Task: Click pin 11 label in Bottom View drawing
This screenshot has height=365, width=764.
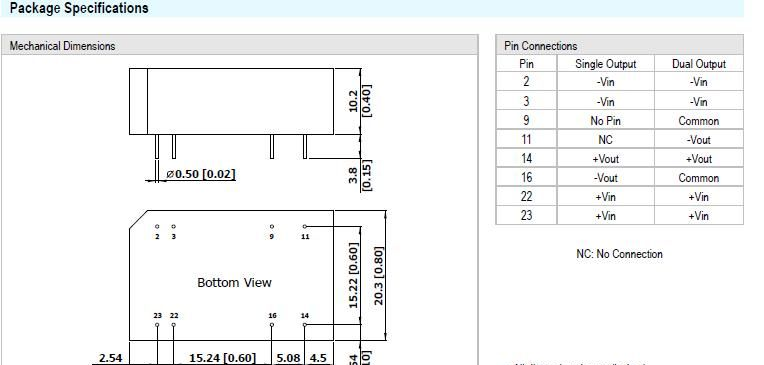Action: pyautogui.click(x=305, y=236)
